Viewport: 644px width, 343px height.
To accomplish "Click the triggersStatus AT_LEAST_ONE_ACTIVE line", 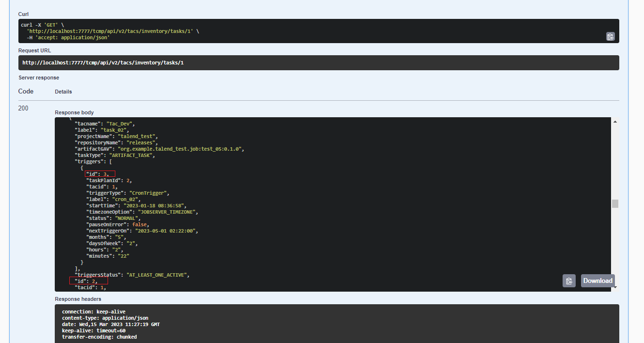I will (131, 275).
